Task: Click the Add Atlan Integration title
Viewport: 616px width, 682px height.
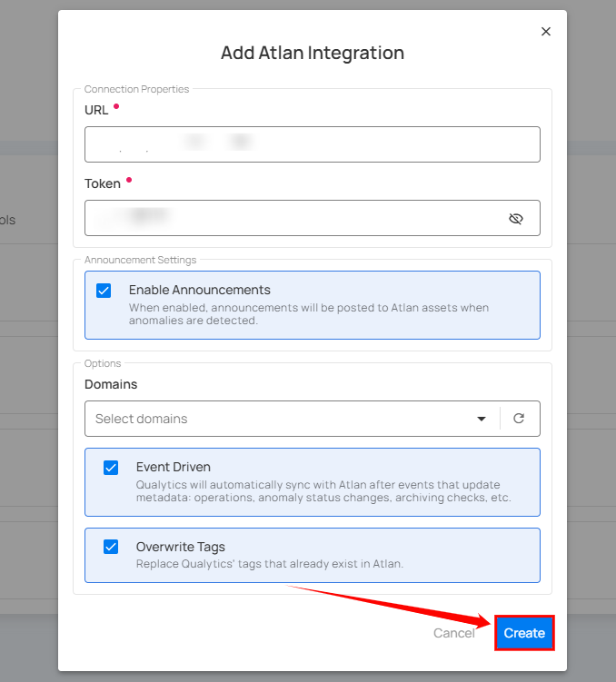Action: (x=313, y=53)
